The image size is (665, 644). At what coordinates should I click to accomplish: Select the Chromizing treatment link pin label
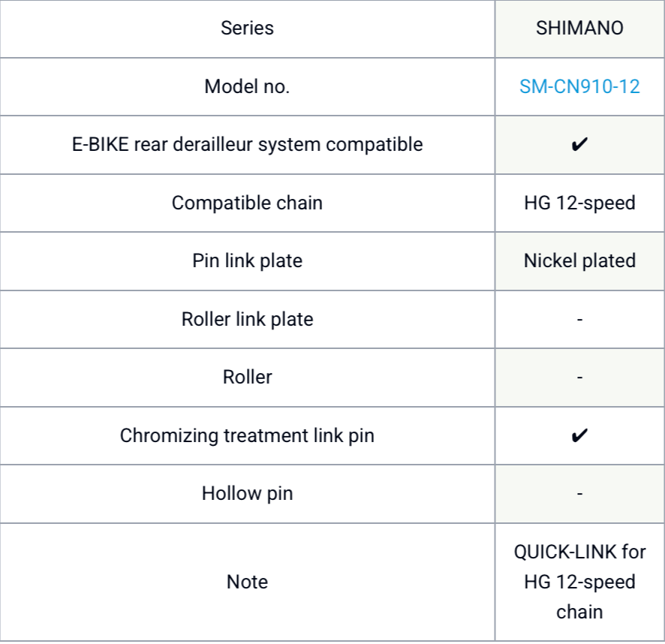click(247, 435)
